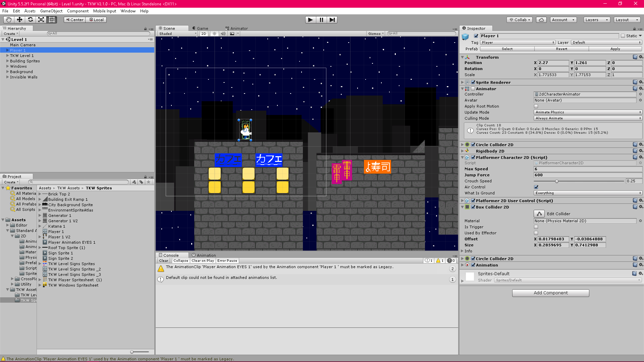Image resolution: width=644 pixels, height=362 pixels.
Task: Enable Is Trigger on the Box Collider 2D
Action: pyautogui.click(x=536, y=227)
